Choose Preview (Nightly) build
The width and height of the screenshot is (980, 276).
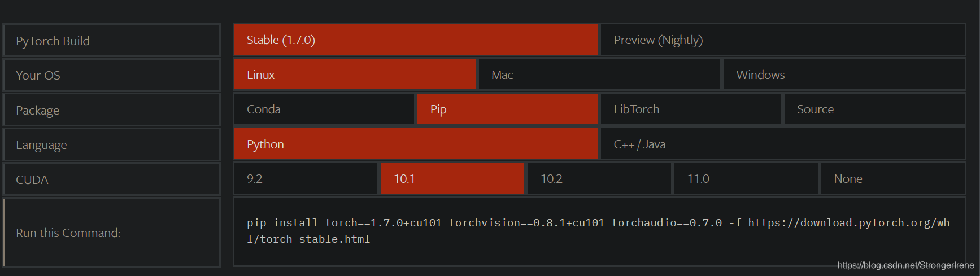pyautogui.click(x=782, y=40)
